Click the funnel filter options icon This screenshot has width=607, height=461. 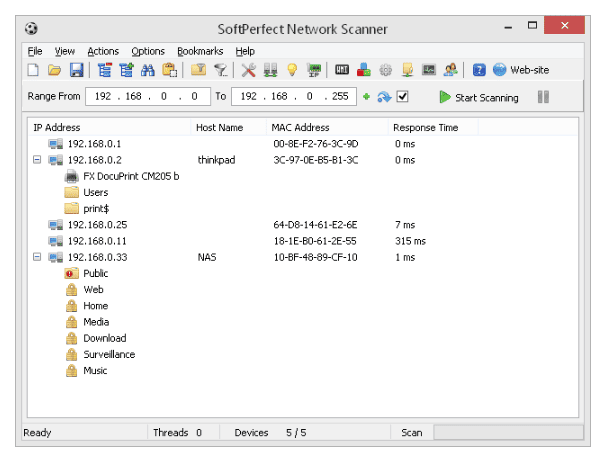pyautogui.click(x=221, y=70)
